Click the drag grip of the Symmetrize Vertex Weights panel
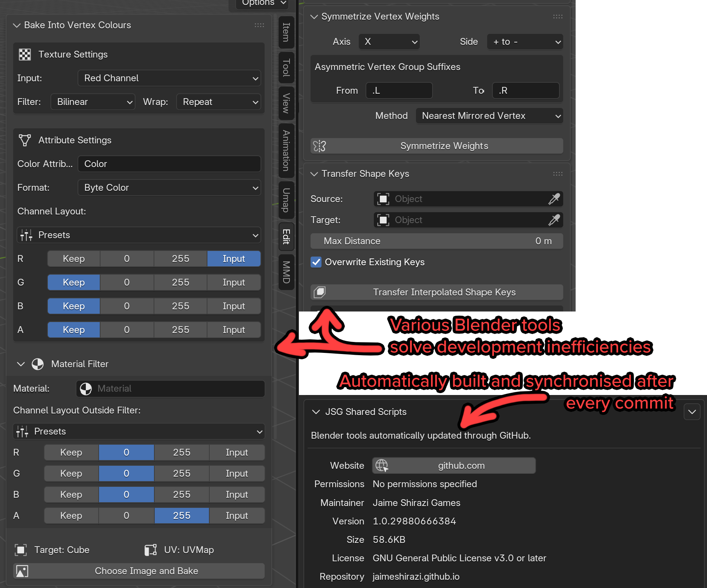 coord(558,17)
